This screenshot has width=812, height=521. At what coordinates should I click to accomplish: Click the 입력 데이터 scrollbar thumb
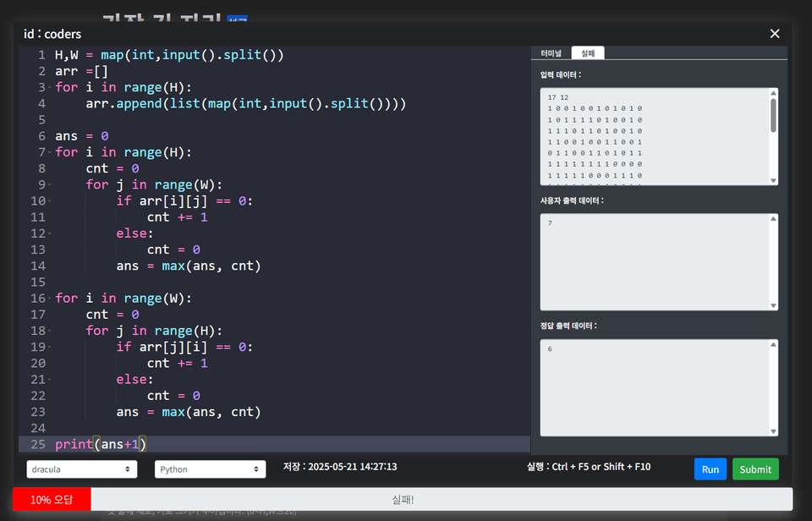pyautogui.click(x=773, y=115)
